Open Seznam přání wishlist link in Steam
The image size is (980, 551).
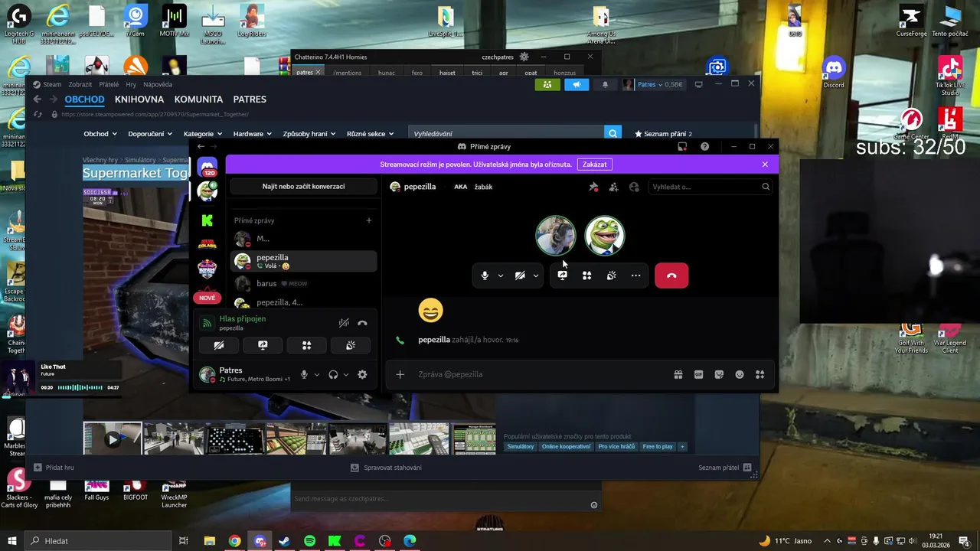(x=663, y=134)
